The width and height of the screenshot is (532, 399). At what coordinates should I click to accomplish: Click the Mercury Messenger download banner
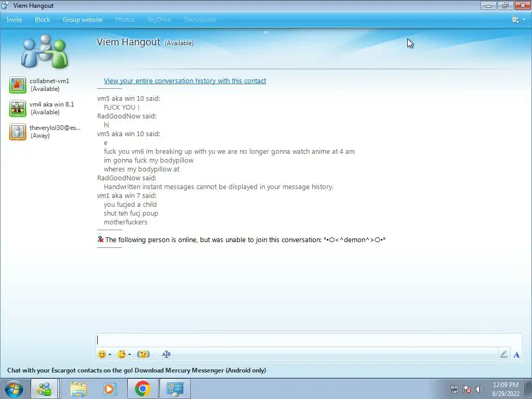coord(137,370)
